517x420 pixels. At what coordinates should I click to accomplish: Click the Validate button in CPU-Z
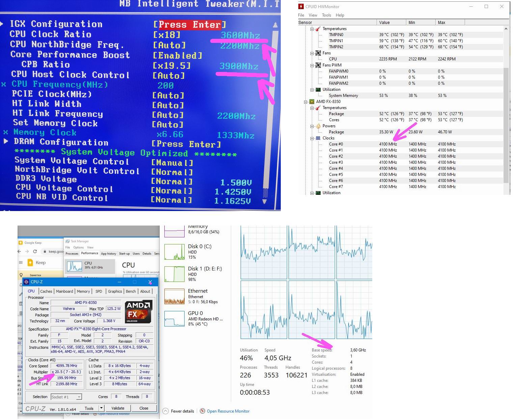click(118, 408)
